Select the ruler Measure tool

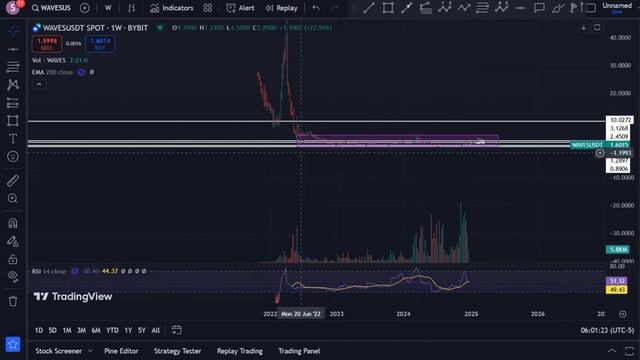click(x=13, y=180)
